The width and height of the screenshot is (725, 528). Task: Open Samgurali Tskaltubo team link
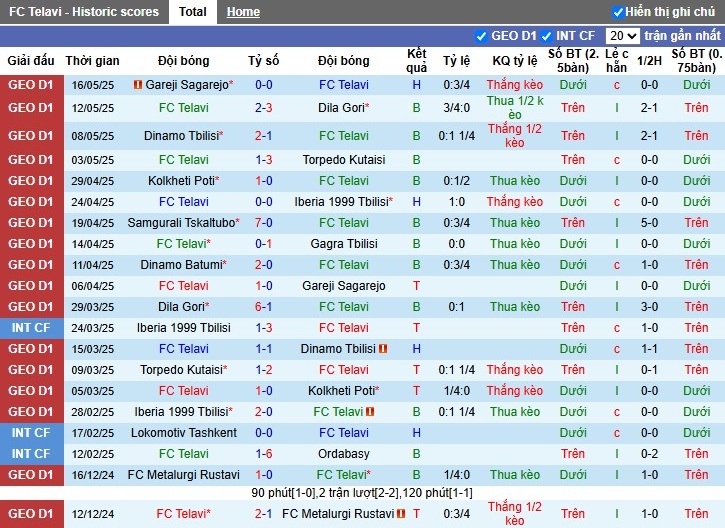click(x=181, y=222)
